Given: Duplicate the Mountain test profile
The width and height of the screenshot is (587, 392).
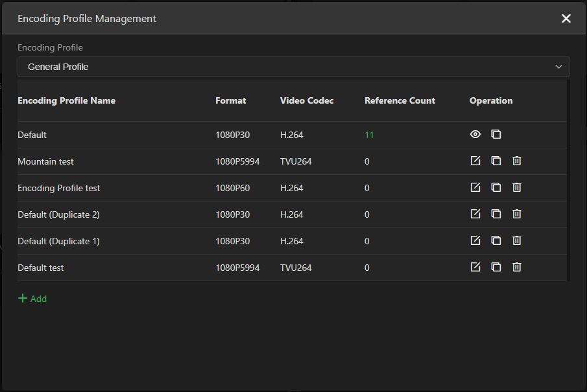Looking at the screenshot, I should pyautogui.click(x=496, y=161).
